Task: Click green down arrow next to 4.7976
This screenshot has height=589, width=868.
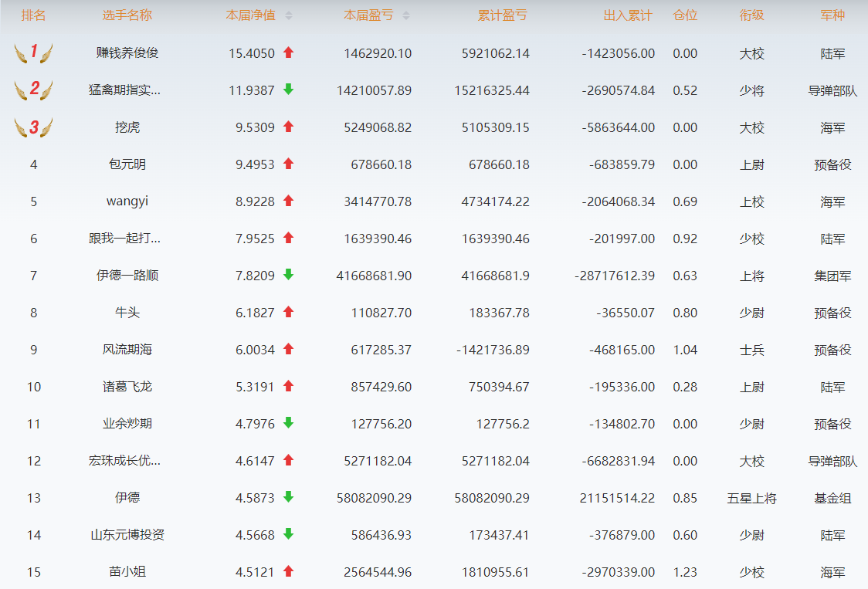Action: 288,423
